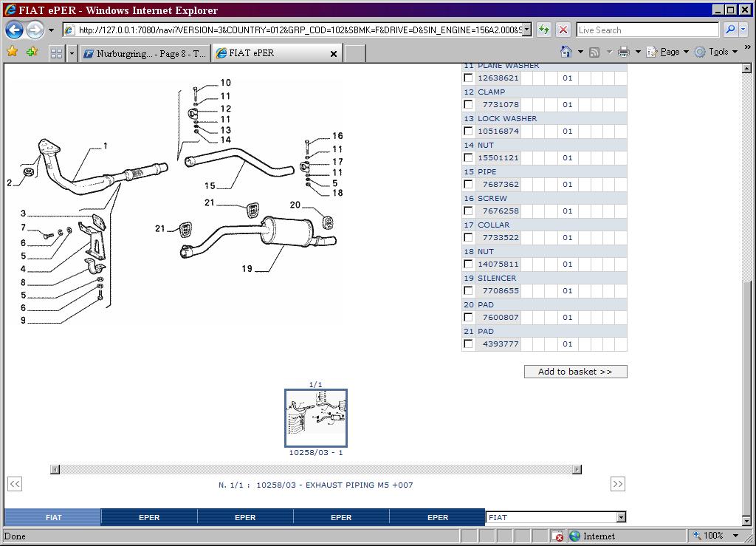Image resolution: width=756 pixels, height=546 pixels.
Task: Click the Print icon
Action: (623, 52)
